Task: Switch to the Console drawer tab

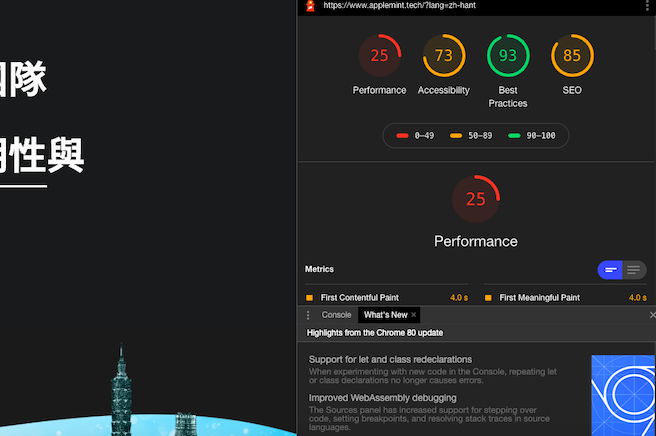Action: pos(336,315)
